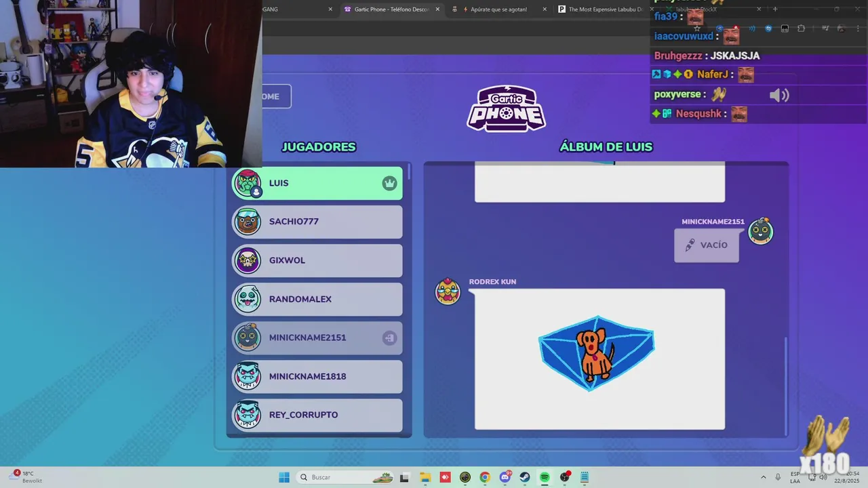The image size is (868, 488).
Task: Click the crown host icon next to LUIS
Action: click(389, 183)
